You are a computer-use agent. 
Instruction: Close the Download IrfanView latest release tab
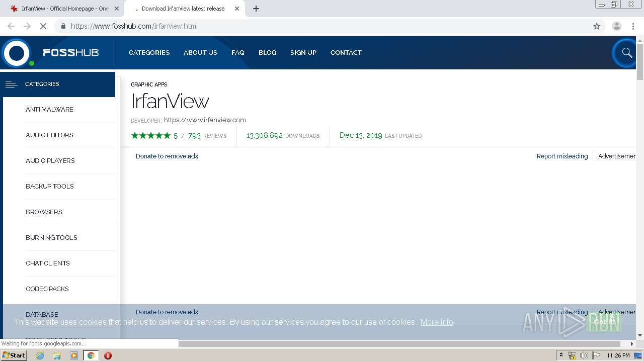[237, 9]
